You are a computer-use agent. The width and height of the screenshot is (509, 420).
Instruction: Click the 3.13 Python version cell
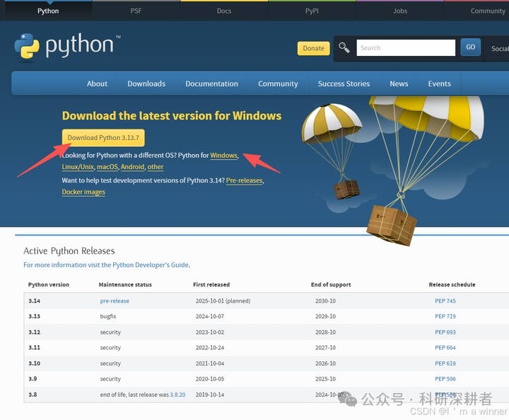[34, 316]
